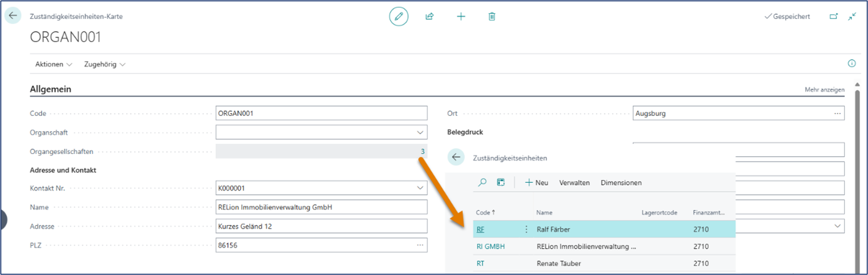This screenshot has width=868, height=275.
Task: Click the back arrow on the card header
Action: click(13, 16)
